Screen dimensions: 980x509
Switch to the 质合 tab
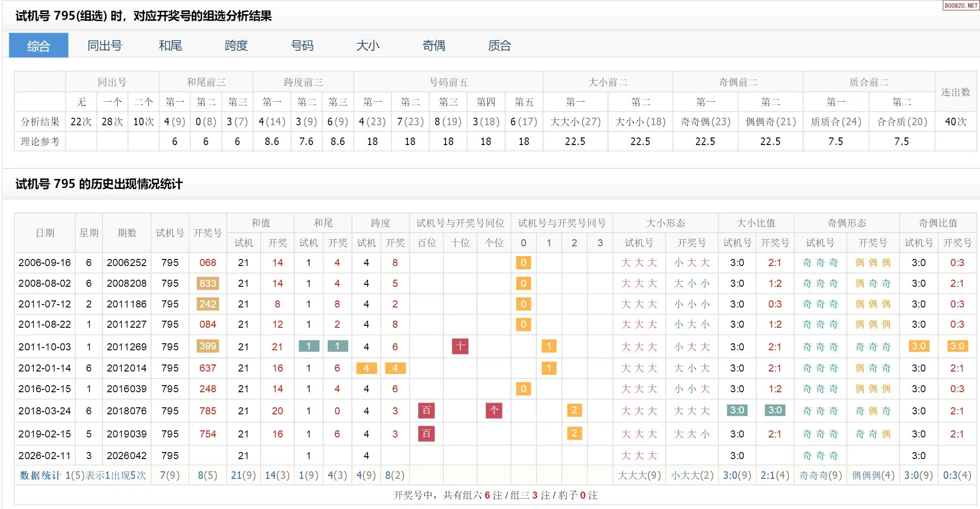tap(500, 46)
